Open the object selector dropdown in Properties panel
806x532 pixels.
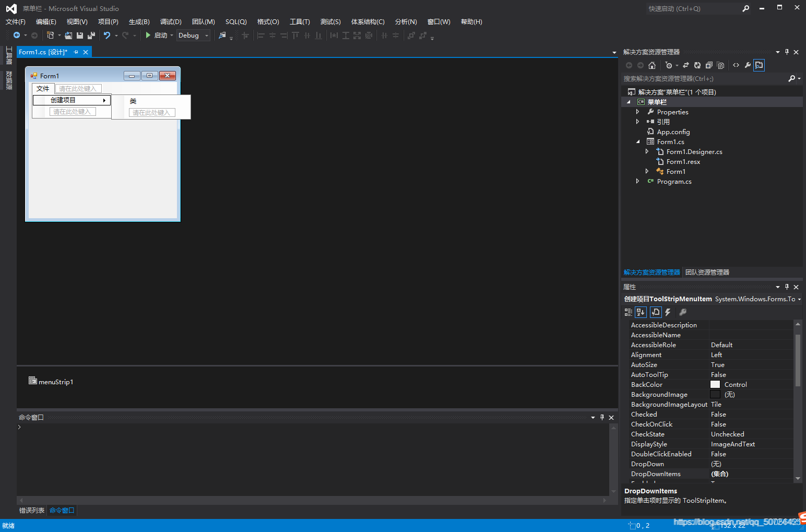(x=799, y=299)
